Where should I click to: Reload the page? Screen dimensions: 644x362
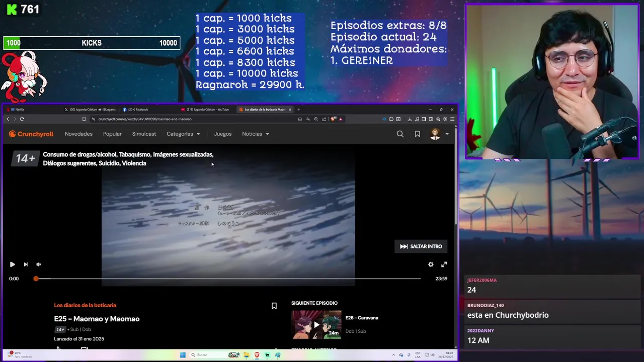point(22,119)
